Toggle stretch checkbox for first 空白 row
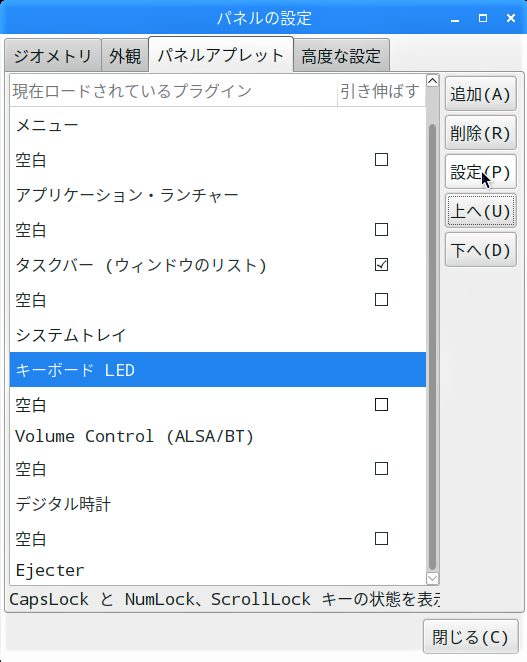 click(x=381, y=160)
